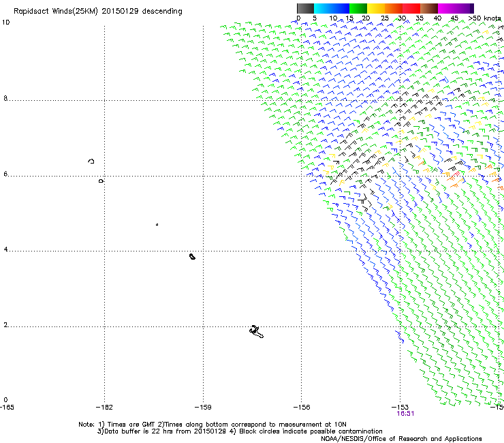Click the longitude '-162' axis label
Viewport: 504px width, 443px height.
104,408
